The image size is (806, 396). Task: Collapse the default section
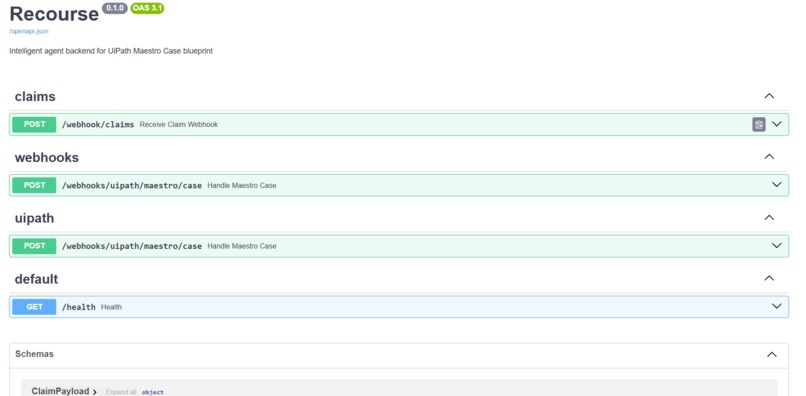point(769,278)
